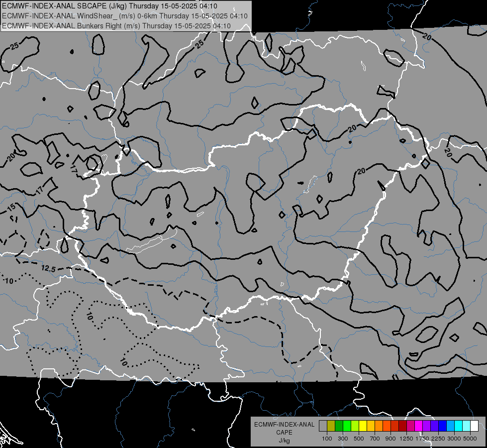Select the white CAPE legend swatch

coord(474,426)
